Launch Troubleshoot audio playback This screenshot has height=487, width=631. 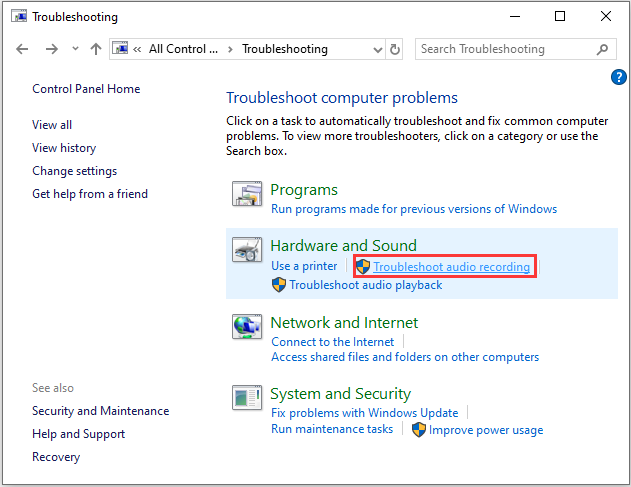366,285
